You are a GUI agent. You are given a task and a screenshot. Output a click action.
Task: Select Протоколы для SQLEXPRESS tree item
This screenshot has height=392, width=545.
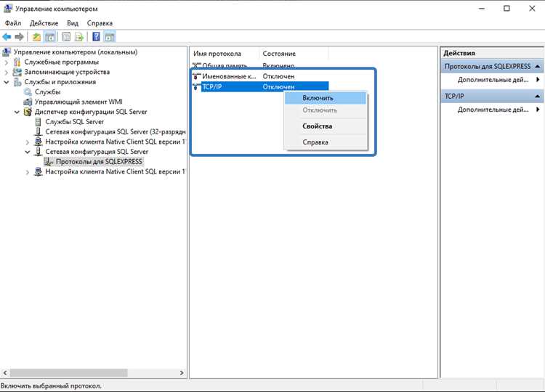99,162
